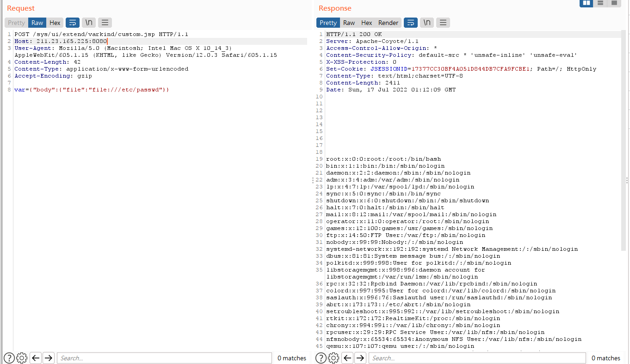This screenshot has height=364, width=630.
Task: Open the Response panel hamburger options menu
Action: 443,23
